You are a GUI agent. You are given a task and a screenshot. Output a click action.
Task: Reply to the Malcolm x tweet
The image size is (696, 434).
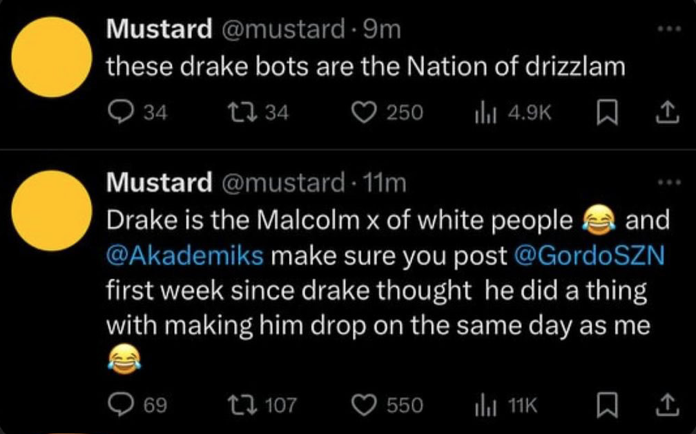click(120, 404)
